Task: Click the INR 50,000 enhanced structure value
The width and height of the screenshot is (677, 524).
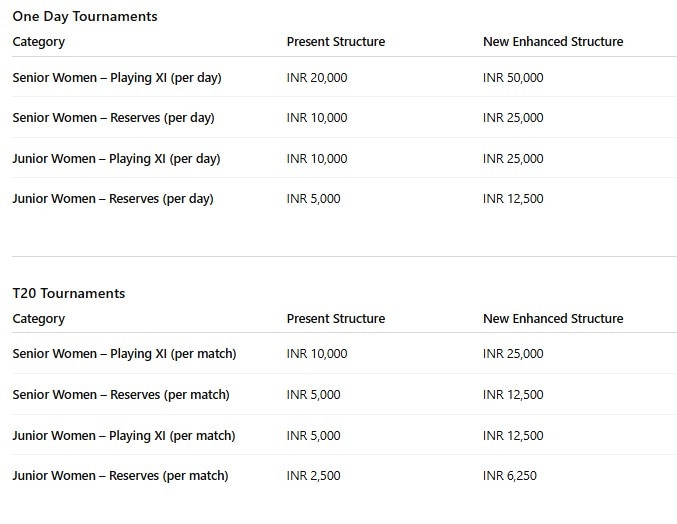Action: [513, 77]
